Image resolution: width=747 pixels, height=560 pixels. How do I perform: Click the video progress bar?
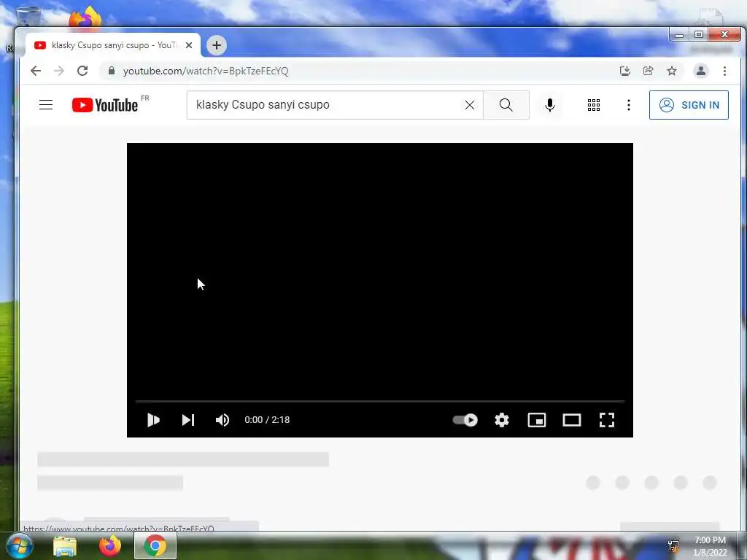coord(379,402)
